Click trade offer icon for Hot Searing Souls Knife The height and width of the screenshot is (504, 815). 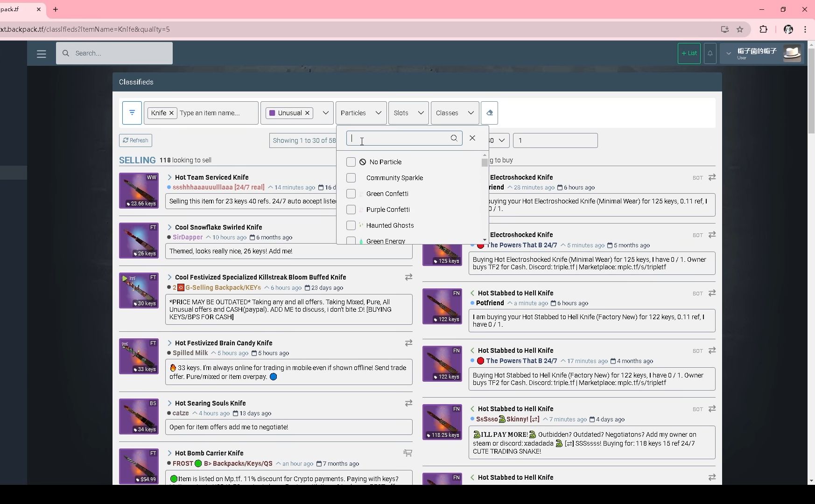pyautogui.click(x=408, y=403)
